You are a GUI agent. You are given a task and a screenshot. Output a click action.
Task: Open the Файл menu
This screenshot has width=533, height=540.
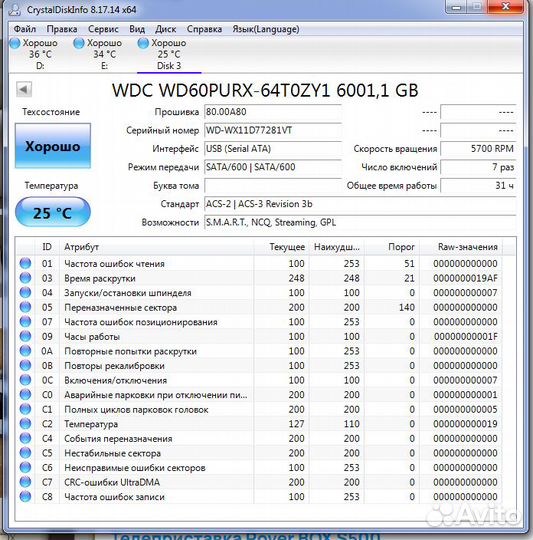(x=25, y=29)
